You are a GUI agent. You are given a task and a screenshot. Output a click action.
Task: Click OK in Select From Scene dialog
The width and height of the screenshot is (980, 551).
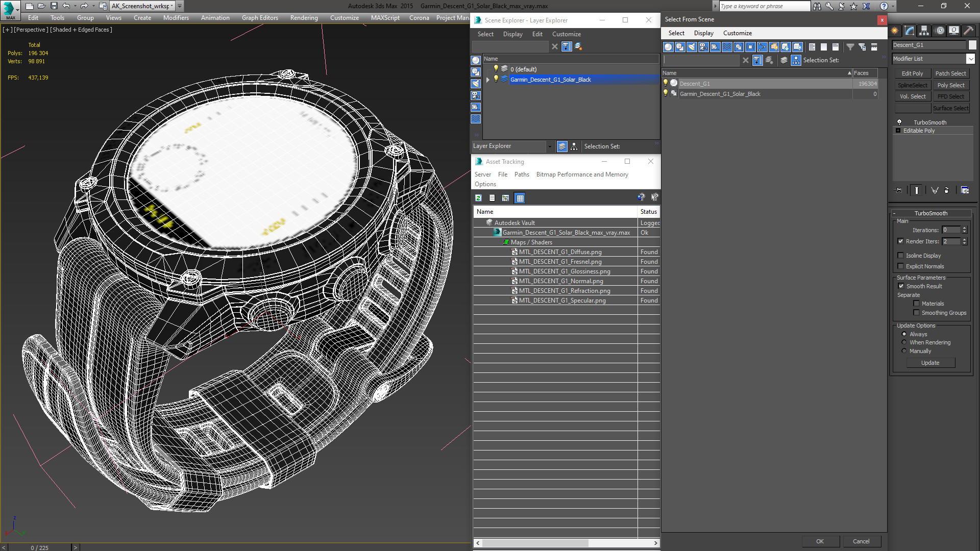[820, 541]
